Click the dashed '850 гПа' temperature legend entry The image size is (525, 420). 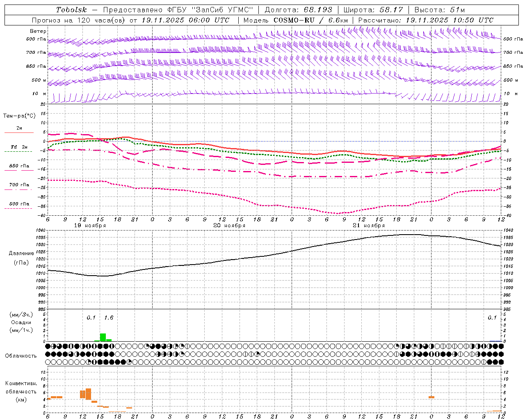[19, 168]
